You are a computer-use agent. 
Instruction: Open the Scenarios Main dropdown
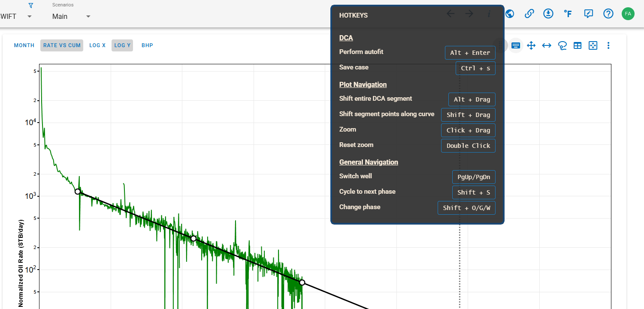click(x=71, y=16)
